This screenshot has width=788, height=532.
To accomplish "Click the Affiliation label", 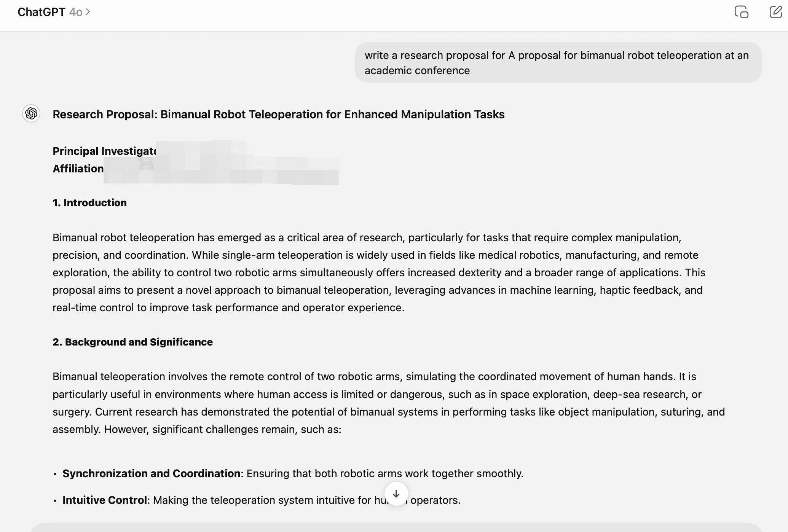I will [78, 169].
